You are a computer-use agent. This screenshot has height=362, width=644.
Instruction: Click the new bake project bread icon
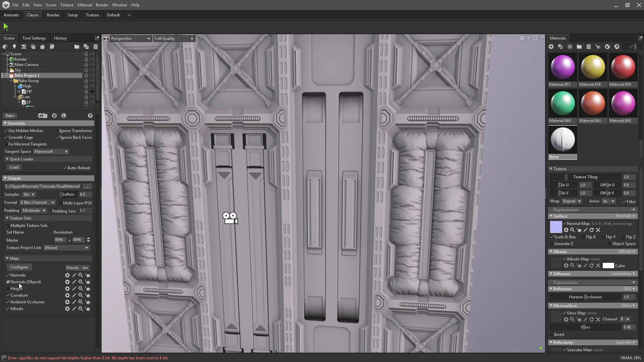[x=43, y=47]
